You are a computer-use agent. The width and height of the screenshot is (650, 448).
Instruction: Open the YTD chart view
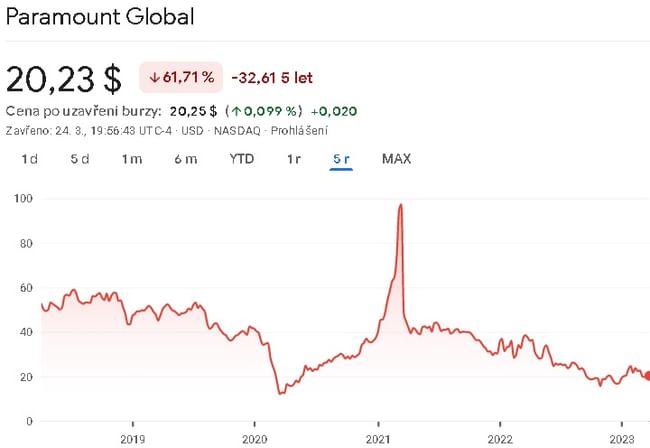tap(241, 159)
